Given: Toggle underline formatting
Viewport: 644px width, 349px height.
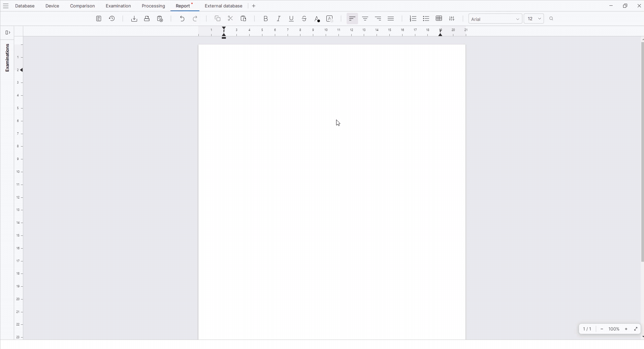Looking at the screenshot, I should coord(292,19).
